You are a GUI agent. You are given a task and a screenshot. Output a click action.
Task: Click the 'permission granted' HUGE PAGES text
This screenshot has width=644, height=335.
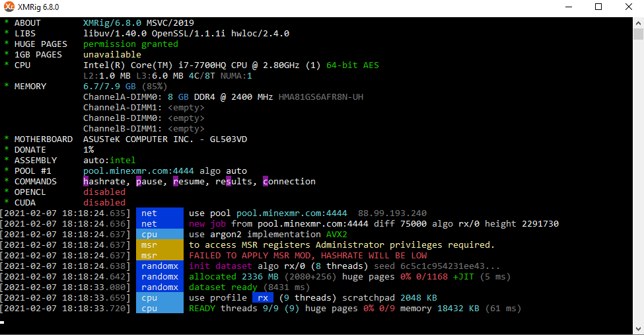point(131,44)
